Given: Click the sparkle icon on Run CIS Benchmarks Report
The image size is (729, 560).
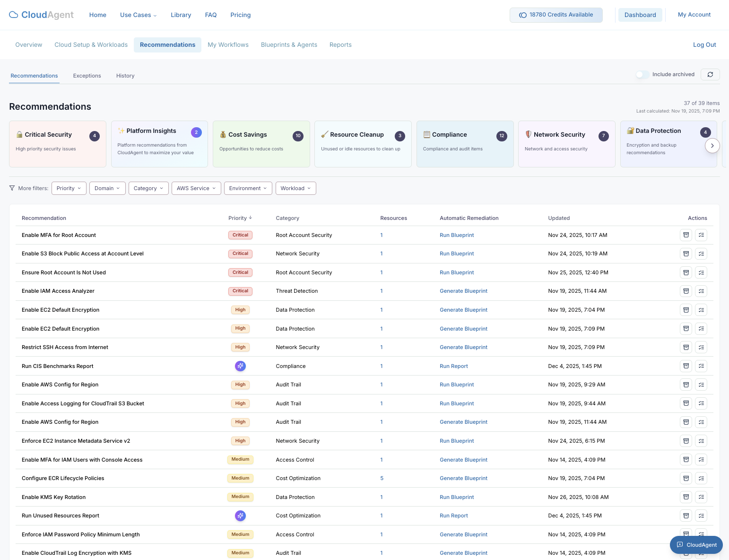Looking at the screenshot, I should pos(240,366).
